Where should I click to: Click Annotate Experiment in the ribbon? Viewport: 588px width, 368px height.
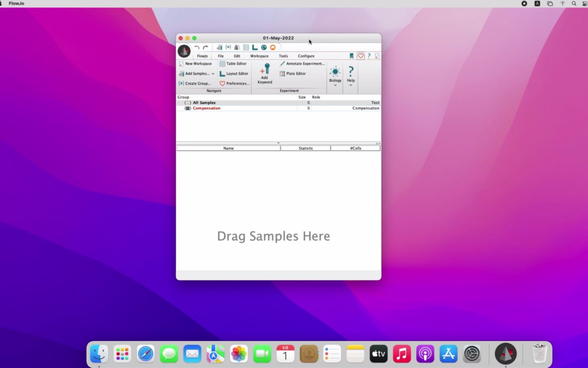point(302,63)
